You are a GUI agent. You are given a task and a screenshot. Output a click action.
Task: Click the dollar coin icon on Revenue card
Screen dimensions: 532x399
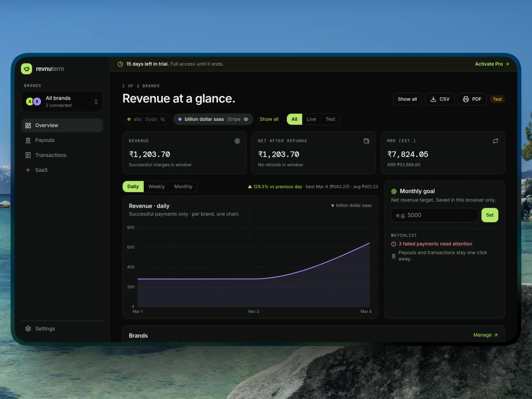(237, 141)
